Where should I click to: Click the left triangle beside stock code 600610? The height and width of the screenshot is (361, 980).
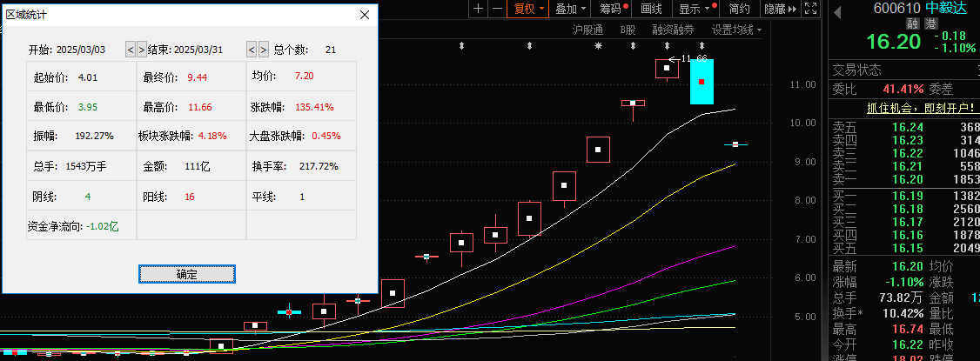pos(837,9)
